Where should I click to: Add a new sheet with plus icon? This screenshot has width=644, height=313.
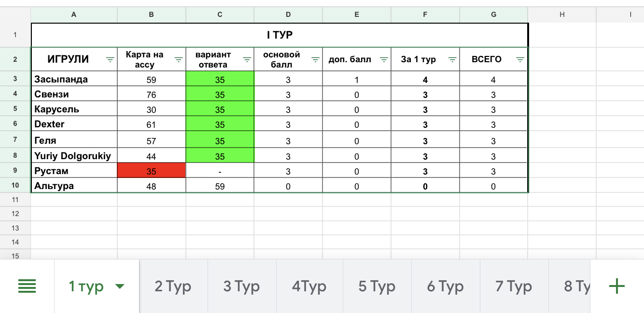617,286
